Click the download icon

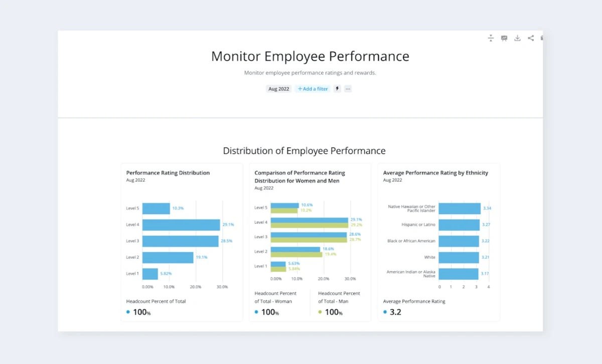pos(517,38)
